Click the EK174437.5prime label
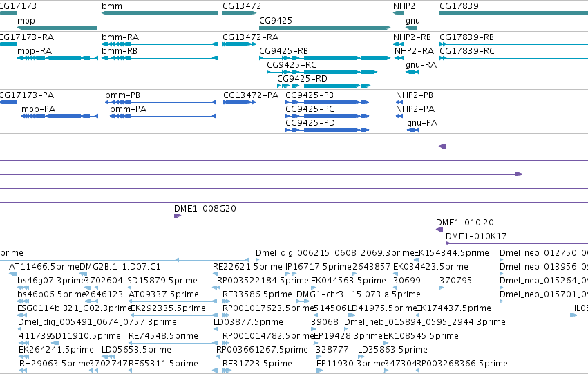Screen dimensions: 588x374 (x=453, y=308)
